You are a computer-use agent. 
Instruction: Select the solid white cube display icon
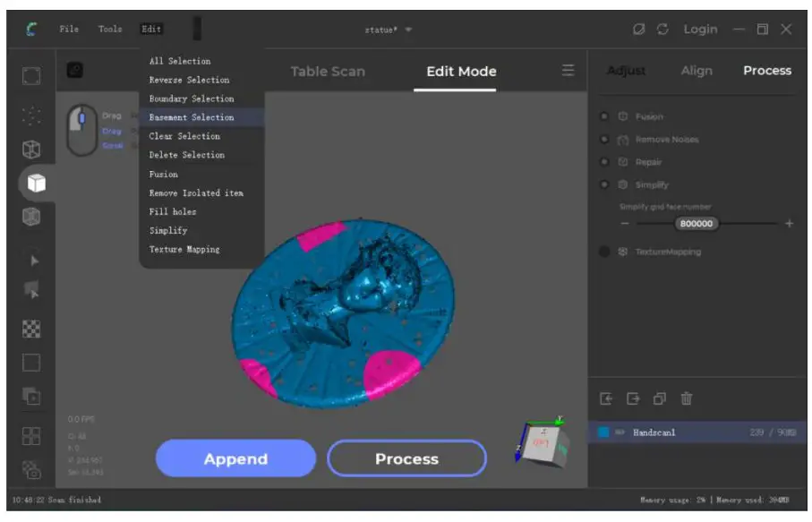point(36,183)
